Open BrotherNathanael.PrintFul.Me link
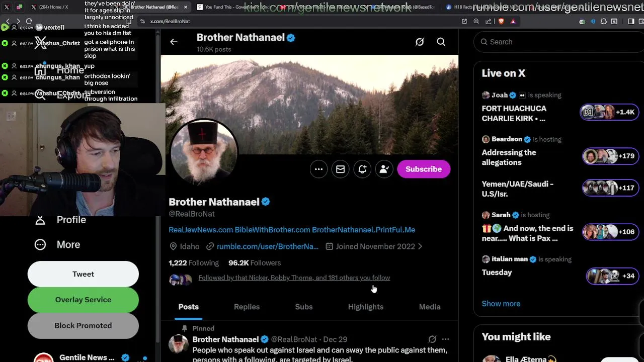The image size is (644, 362). [x=363, y=230]
